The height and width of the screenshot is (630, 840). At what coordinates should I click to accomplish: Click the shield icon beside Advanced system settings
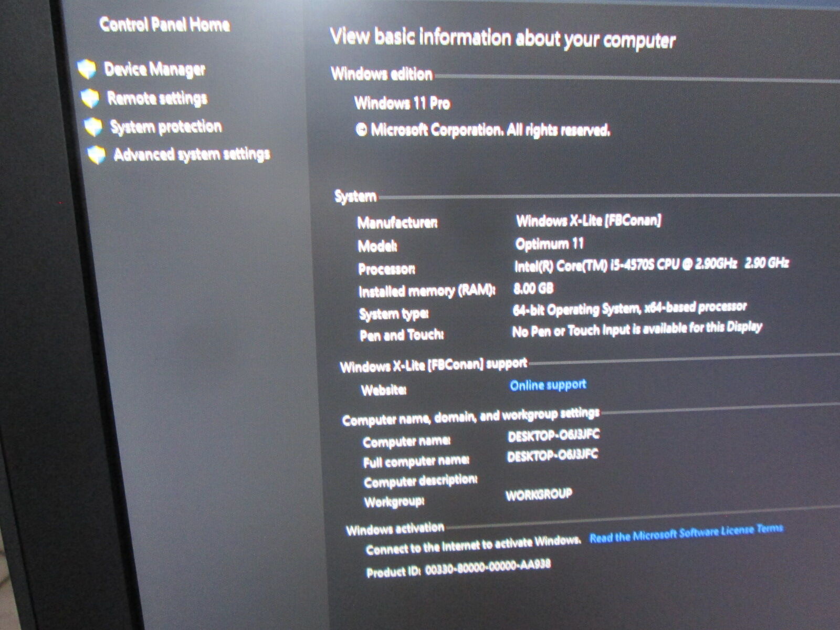97,154
